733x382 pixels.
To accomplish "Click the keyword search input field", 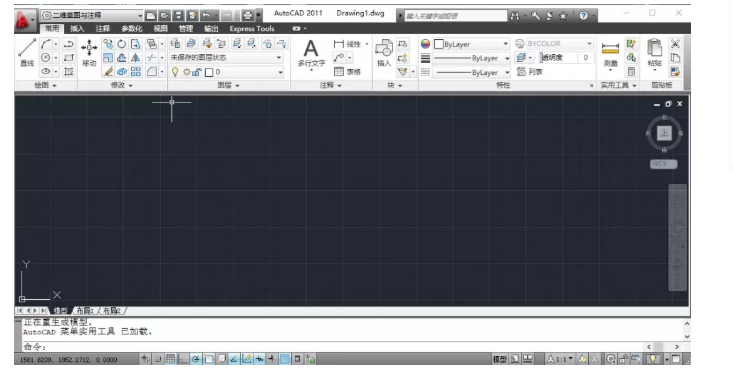I will tap(455, 16).
